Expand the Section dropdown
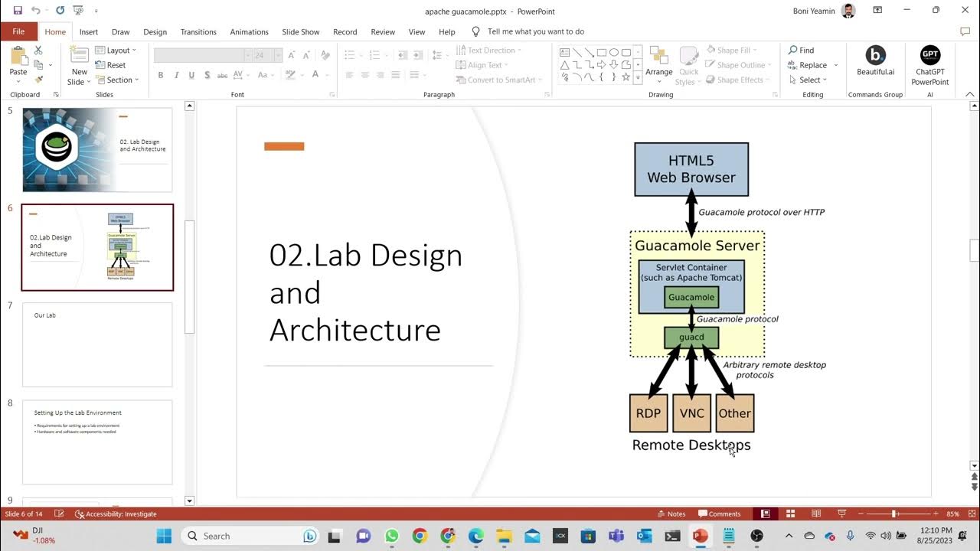Image resolution: width=980 pixels, height=551 pixels. click(x=117, y=80)
